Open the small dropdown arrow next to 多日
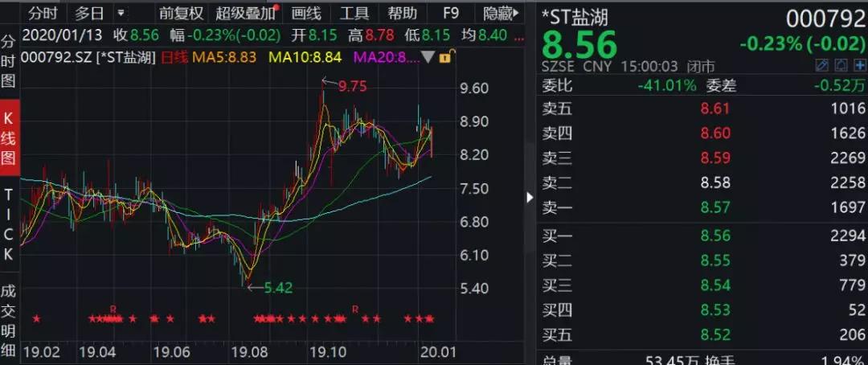The height and width of the screenshot is (365, 868). (x=121, y=12)
